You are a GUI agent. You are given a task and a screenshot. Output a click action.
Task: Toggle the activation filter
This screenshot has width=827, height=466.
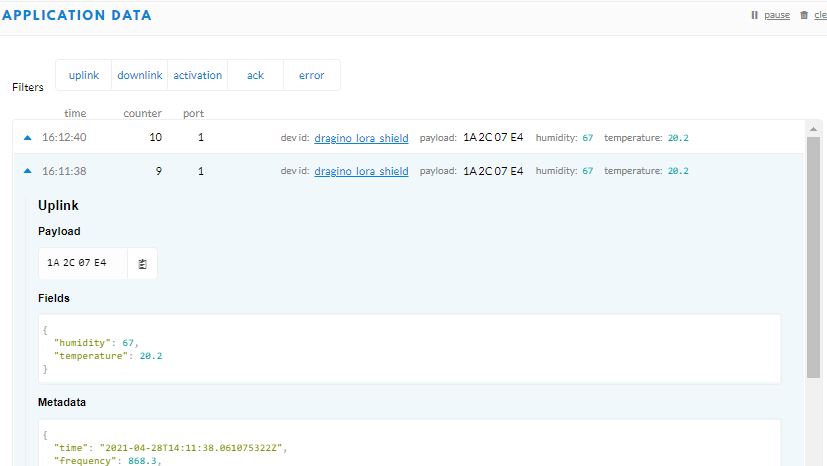198,75
